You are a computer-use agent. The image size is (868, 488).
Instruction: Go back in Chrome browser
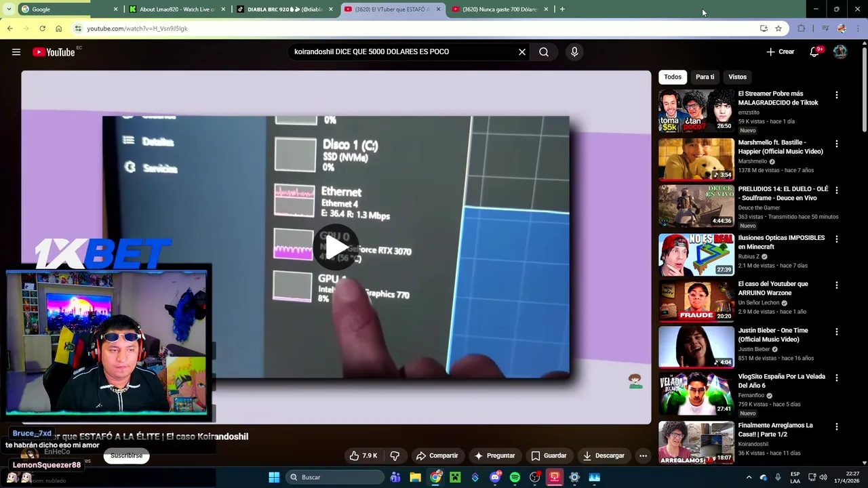[x=9, y=28]
